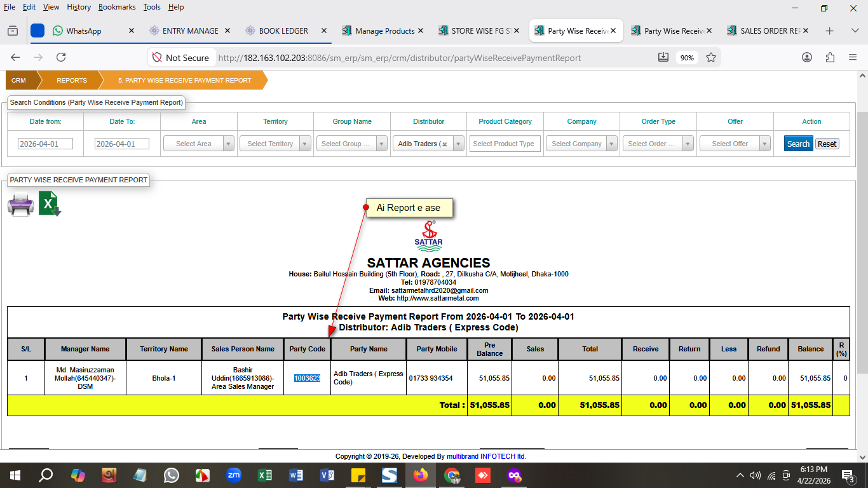
Task: Open Excel from the taskbar
Action: point(265,475)
